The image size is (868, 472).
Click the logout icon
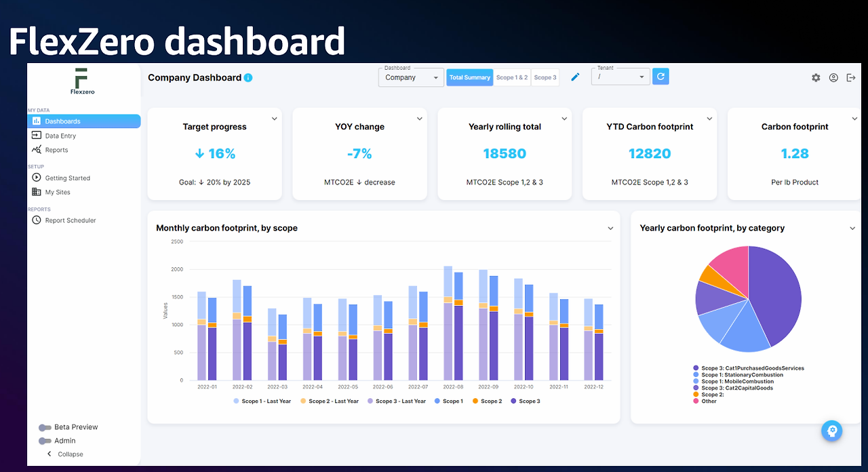pyautogui.click(x=851, y=78)
